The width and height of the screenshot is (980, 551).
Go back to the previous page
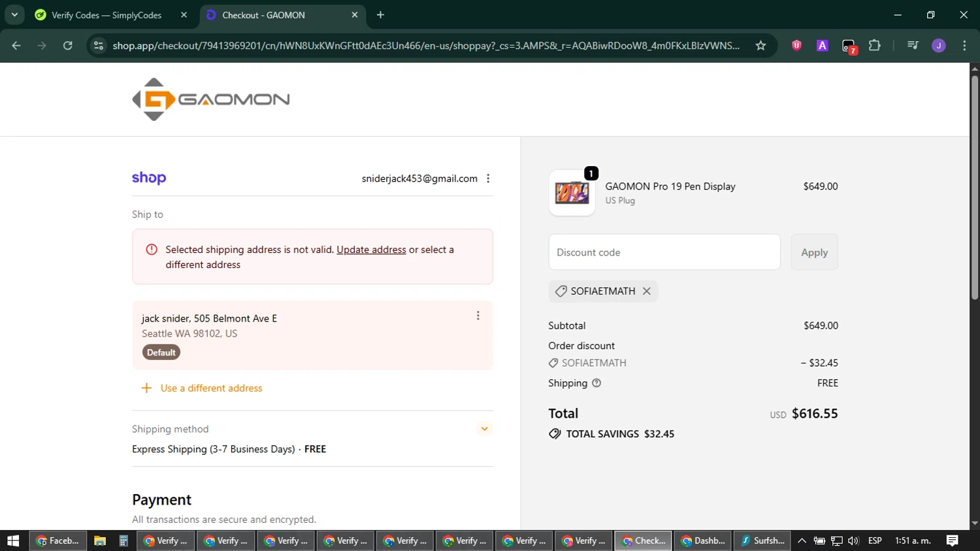coord(16,45)
